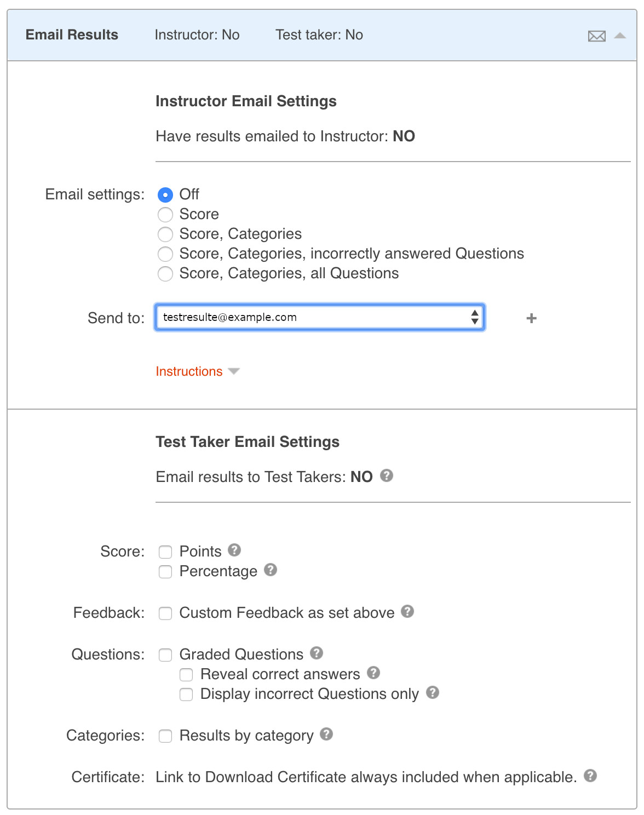Open help for Certificate download link
This screenshot has height=815, width=644.
pyautogui.click(x=590, y=776)
